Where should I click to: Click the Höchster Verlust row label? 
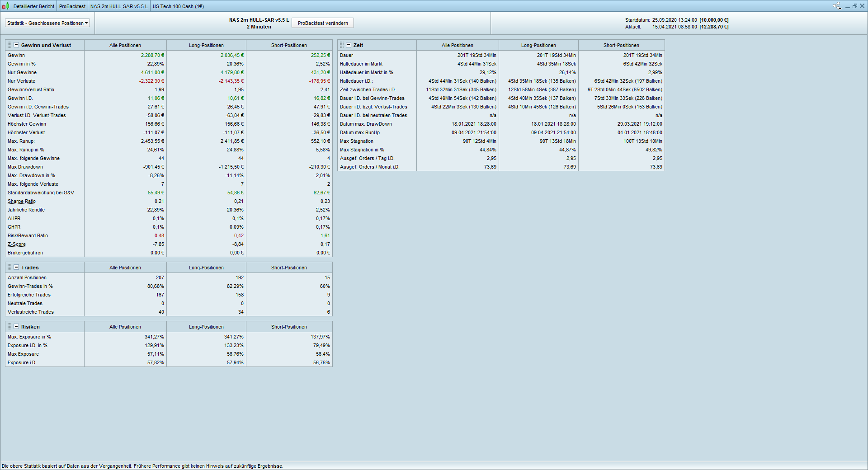[x=26, y=133]
